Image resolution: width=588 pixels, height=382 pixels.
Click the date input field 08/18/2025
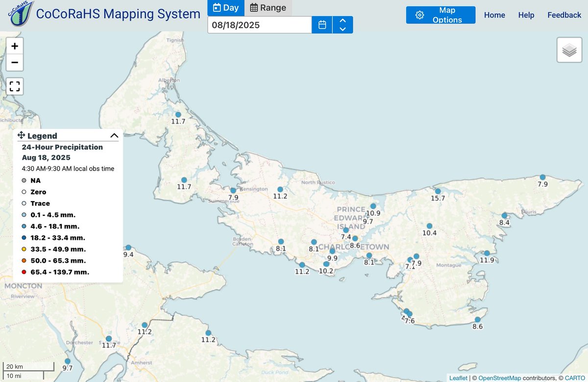pos(260,25)
